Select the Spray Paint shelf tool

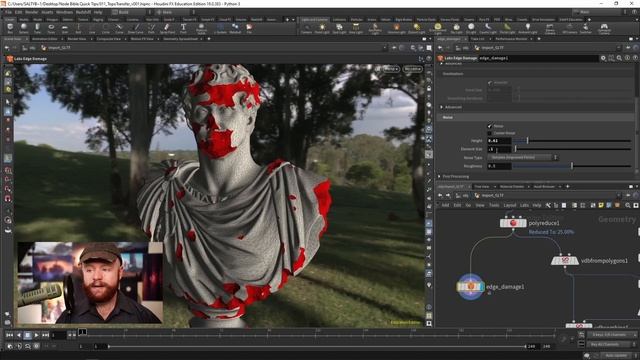167,29
